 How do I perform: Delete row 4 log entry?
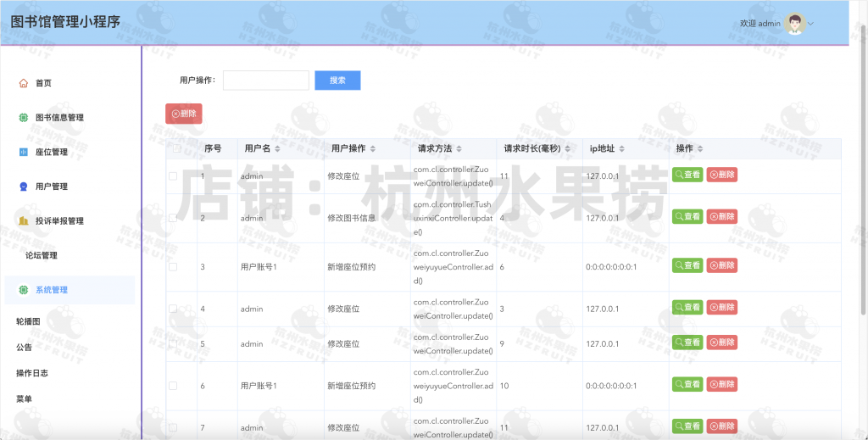tap(722, 307)
